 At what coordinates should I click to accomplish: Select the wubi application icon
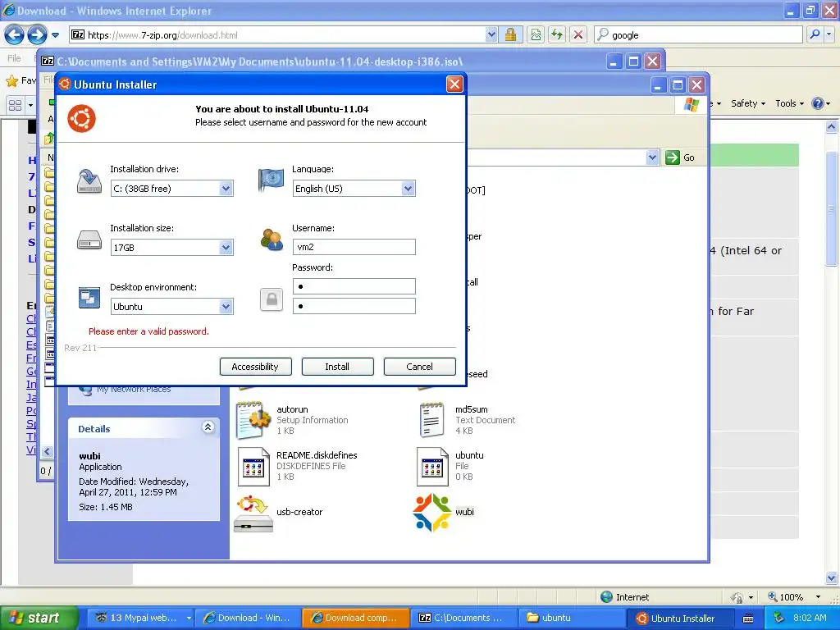[431, 512]
